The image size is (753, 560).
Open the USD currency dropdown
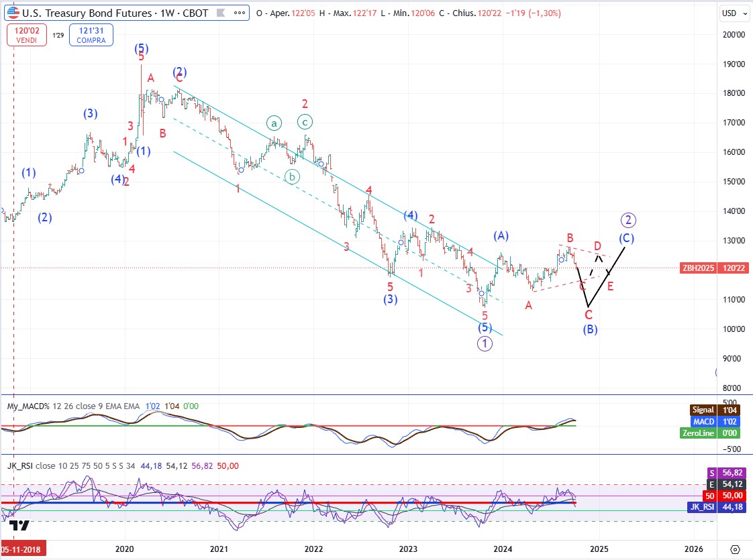pyautogui.click(x=735, y=13)
